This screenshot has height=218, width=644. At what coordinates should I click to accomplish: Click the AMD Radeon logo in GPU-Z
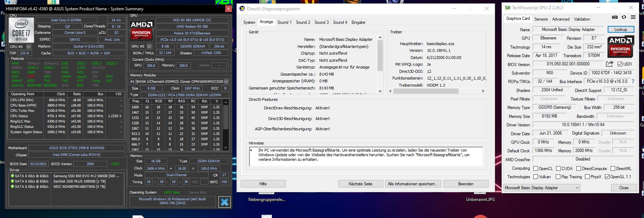(621, 47)
